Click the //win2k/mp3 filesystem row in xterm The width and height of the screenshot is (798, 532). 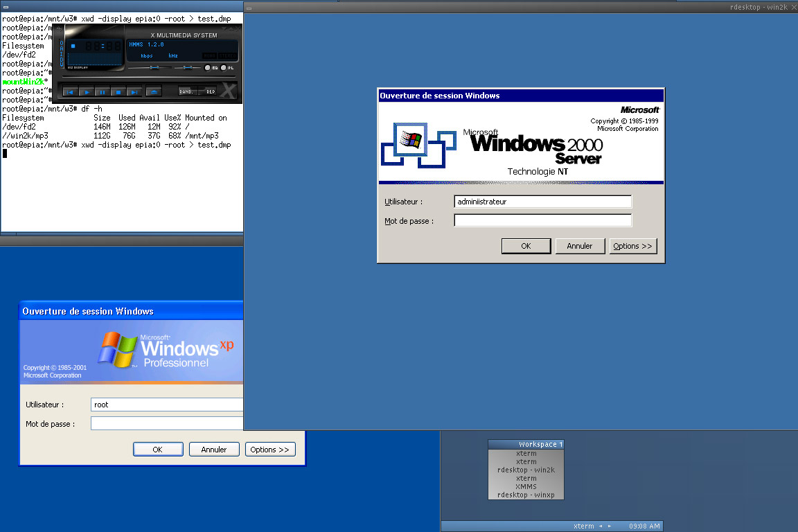pos(110,136)
